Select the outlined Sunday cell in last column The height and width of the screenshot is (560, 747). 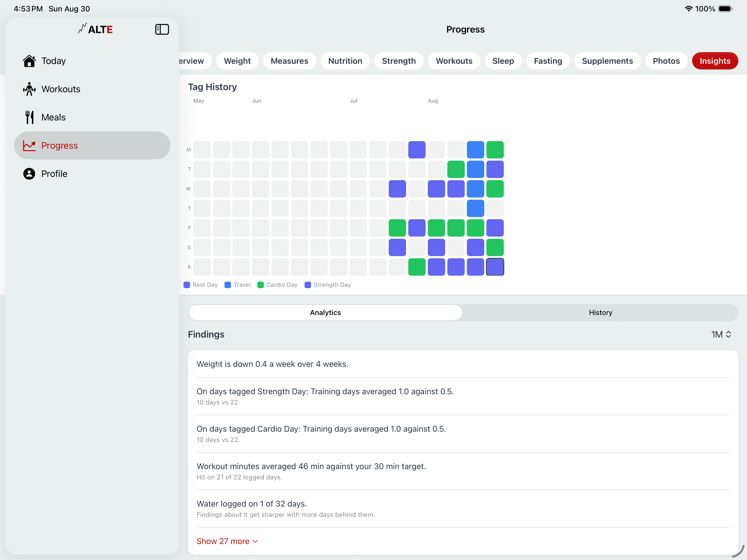(495, 267)
